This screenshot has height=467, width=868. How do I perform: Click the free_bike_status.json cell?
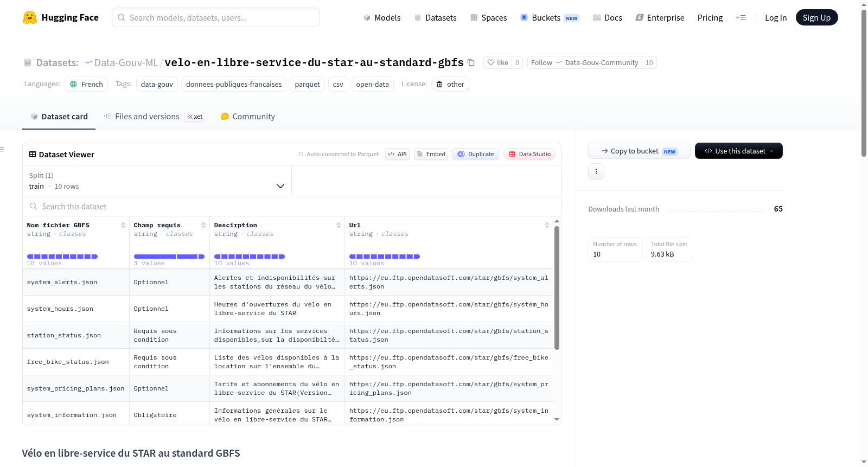tap(76, 362)
